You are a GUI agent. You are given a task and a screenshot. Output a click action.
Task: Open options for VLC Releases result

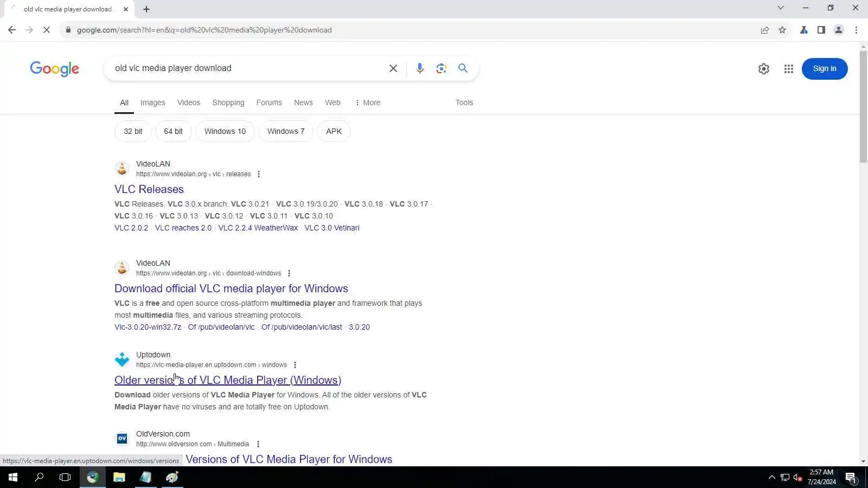tap(259, 174)
